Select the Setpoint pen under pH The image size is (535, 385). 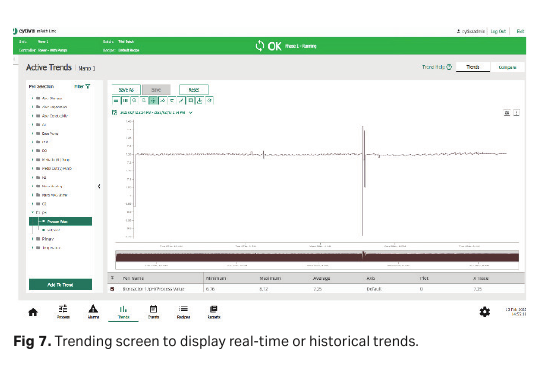tap(51, 230)
